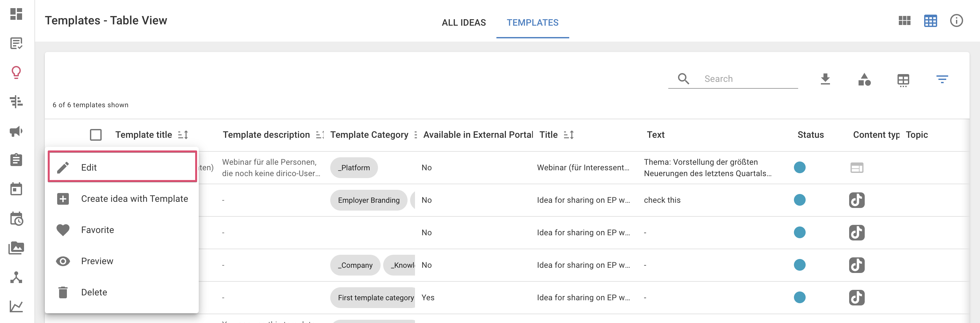Viewport: 980px width, 323px height.
Task: Switch to the TEMPLATES tab
Action: tap(532, 22)
